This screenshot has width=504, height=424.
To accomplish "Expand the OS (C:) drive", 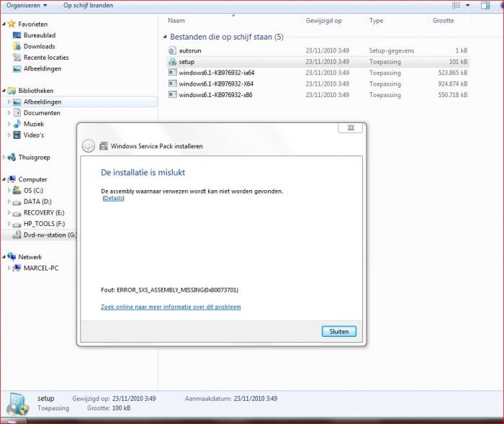I will (x=9, y=191).
